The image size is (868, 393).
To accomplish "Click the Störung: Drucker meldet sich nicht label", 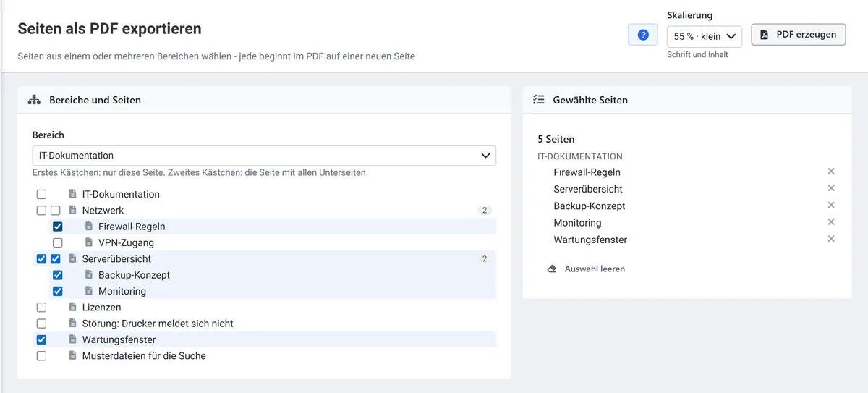I will [x=158, y=324].
